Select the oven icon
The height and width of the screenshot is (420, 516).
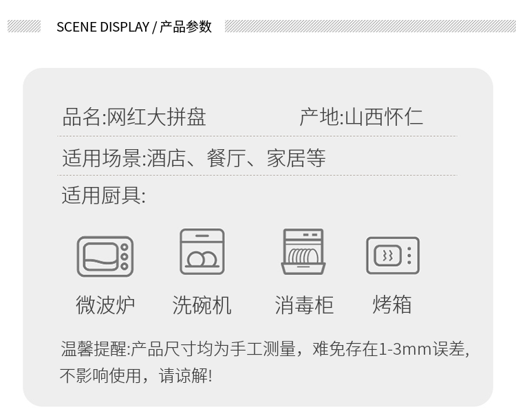pyautogui.click(x=393, y=255)
